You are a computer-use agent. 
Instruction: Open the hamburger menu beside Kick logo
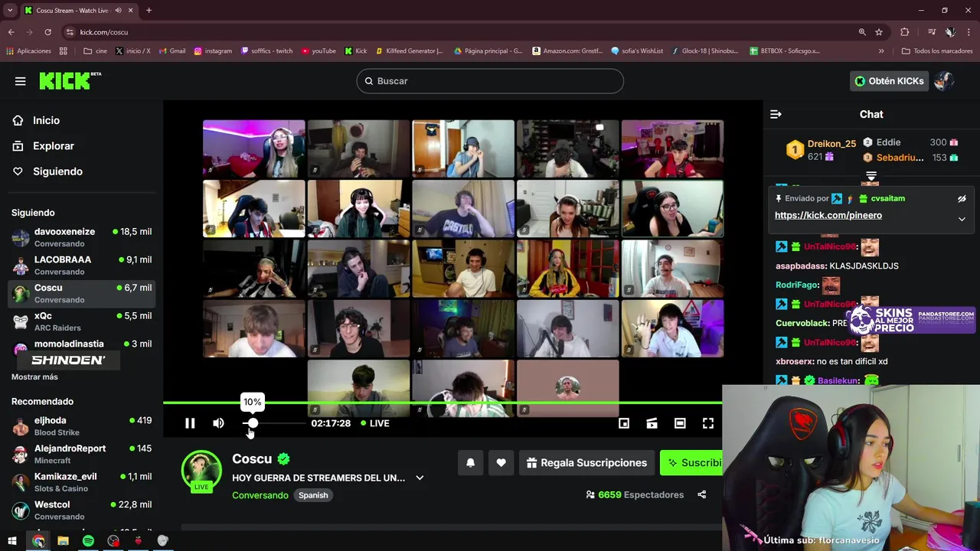click(x=21, y=81)
